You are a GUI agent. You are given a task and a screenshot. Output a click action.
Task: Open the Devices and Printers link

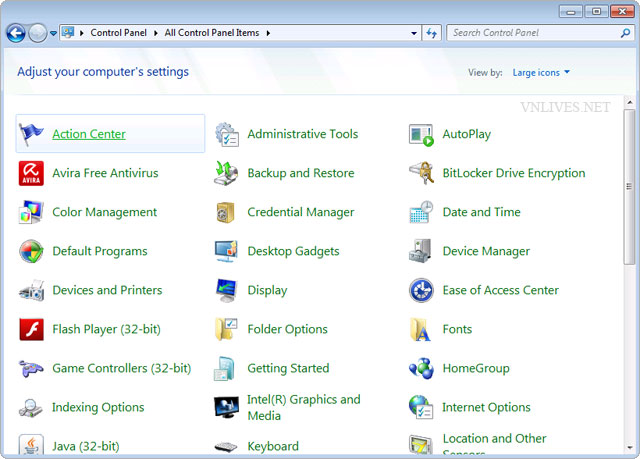(x=107, y=290)
